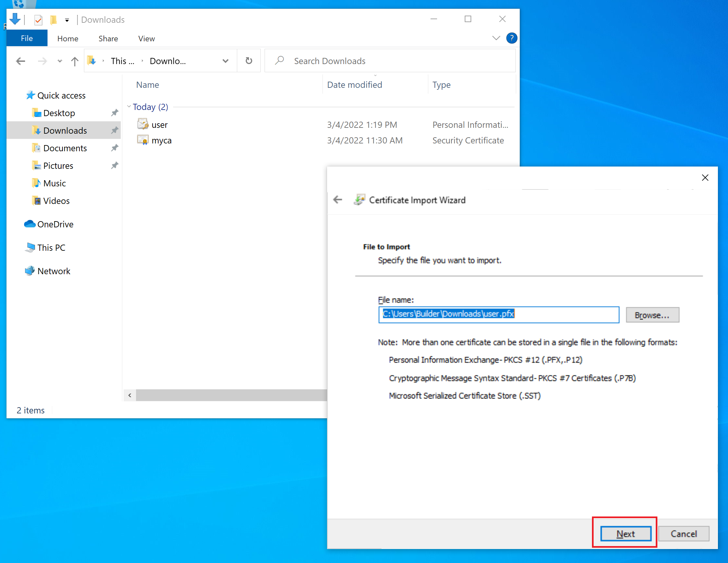Open Videos in navigation pane
Screen dimensions: 728x563
coord(56,201)
